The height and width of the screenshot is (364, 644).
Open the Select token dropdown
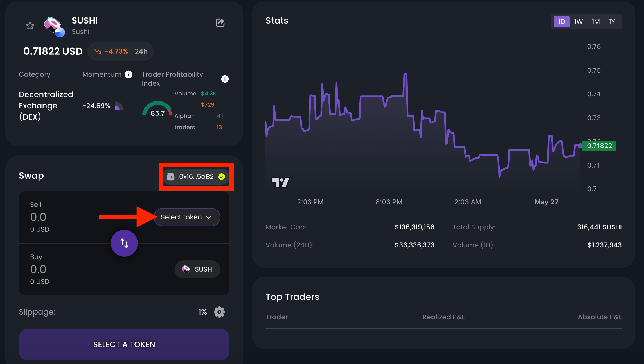(x=187, y=217)
